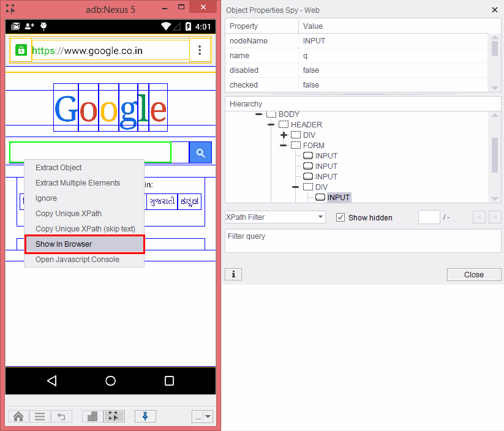
Task: Click the Kannada language link
Action: 190,201
